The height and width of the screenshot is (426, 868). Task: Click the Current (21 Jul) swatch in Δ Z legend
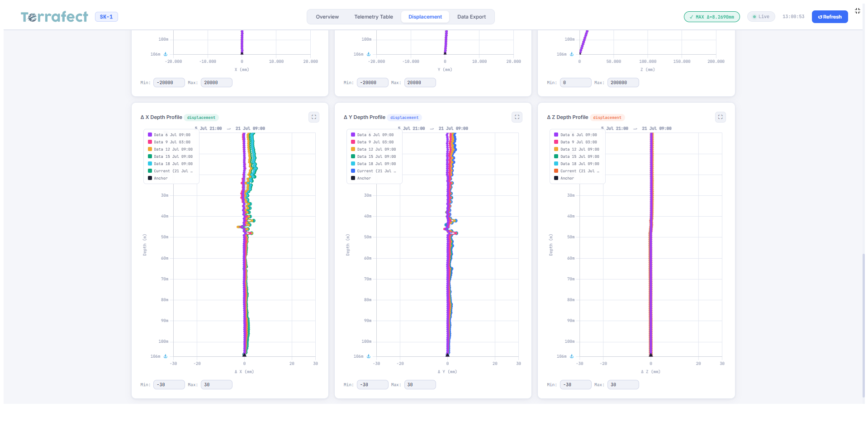[x=556, y=171]
